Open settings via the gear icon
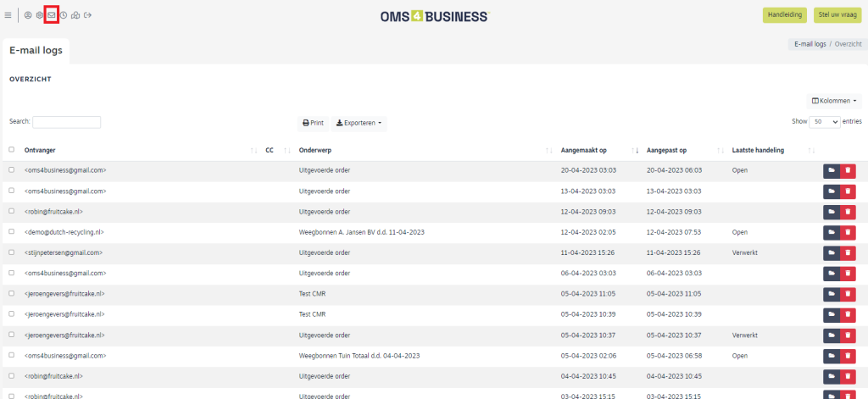The image size is (868, 399). pyautogui.click(x=39, y=15)
